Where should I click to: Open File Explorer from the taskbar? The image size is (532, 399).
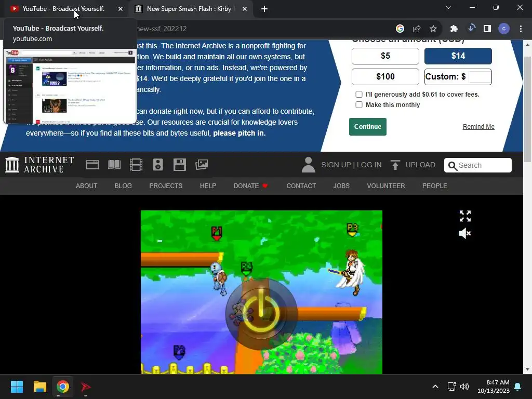click(39, 387)
